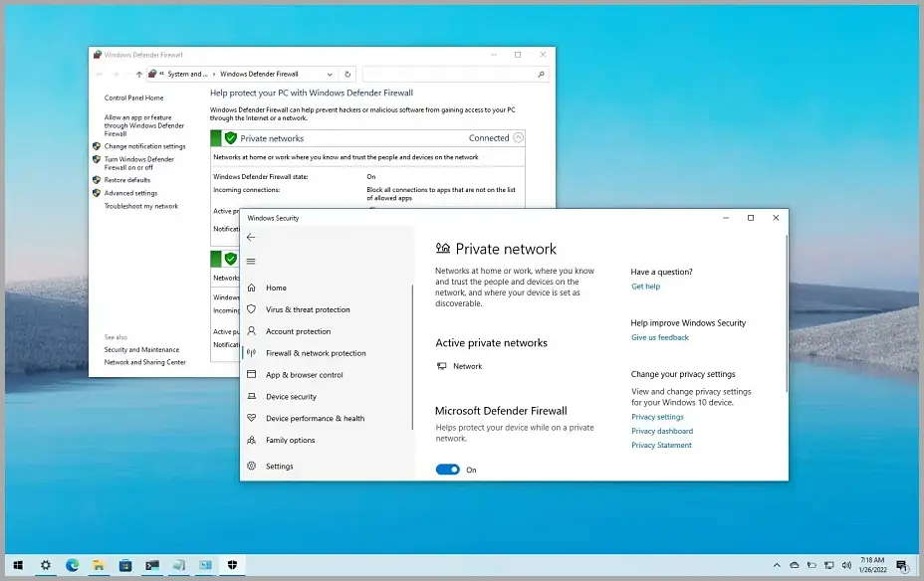Screen dimensions: 924x581
Task: Turn off Microsoft Defender Firewall toggle
Action: pyautogui.click(x=447, y=470)
